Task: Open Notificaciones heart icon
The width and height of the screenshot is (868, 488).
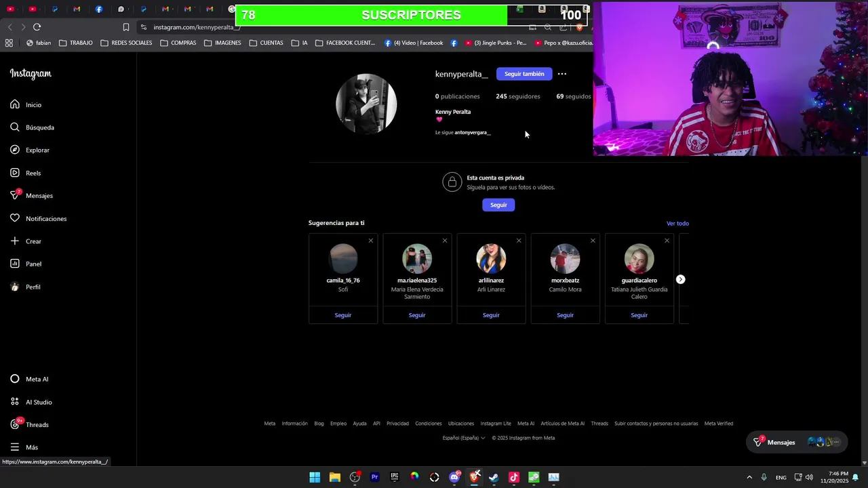Action: (x=15, y=218)
